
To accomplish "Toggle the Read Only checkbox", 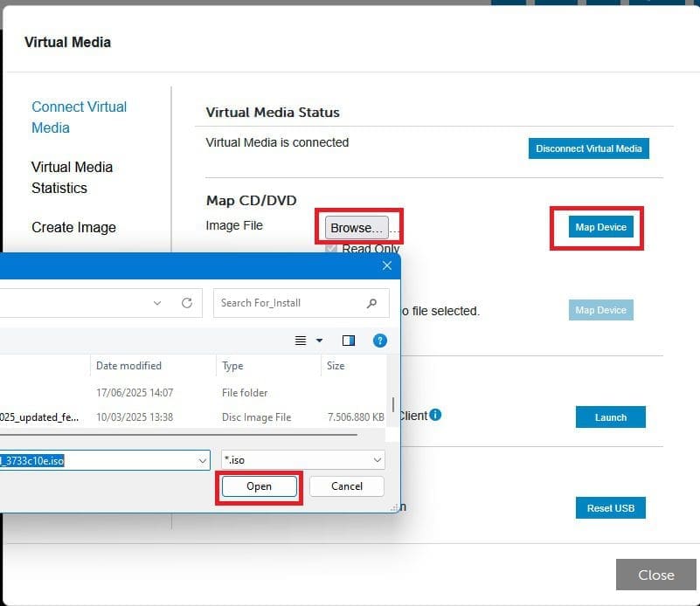I will tap(331, 249).
